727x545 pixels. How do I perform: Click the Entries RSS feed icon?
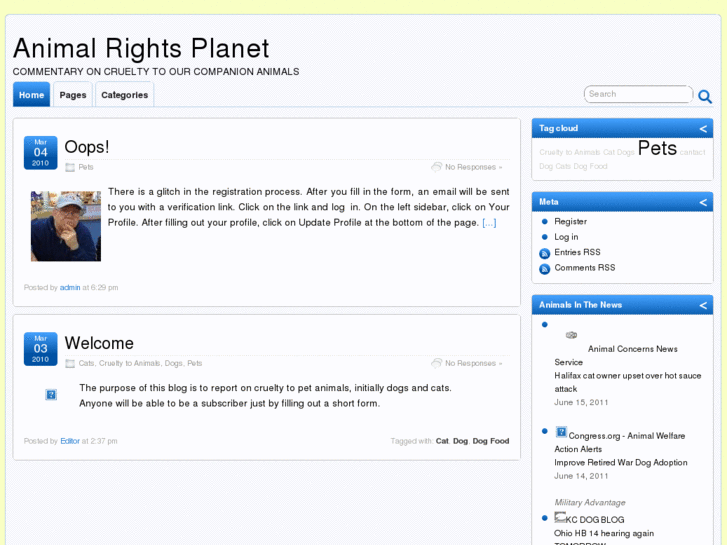tap(545, 253)
